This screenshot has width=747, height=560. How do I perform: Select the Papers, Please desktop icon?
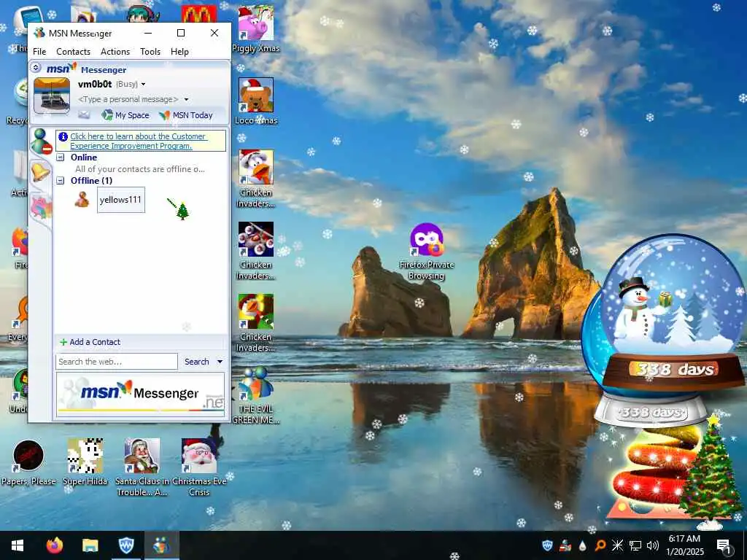[28, 463]
